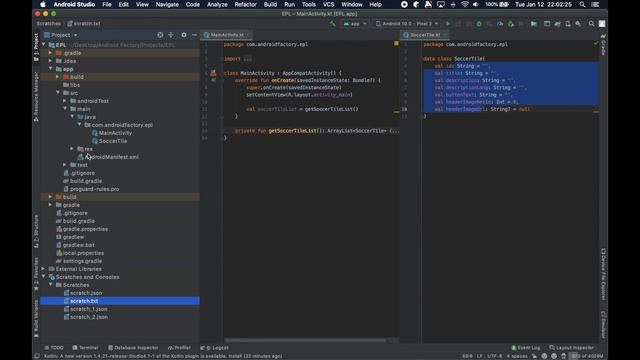Open the VCS menu
The height and width of the screenshot is (360, 640).
point(329,4)
